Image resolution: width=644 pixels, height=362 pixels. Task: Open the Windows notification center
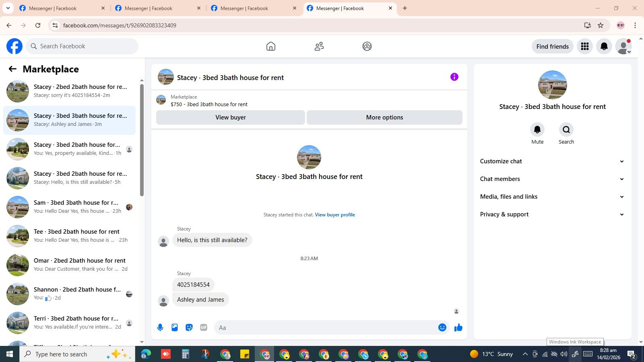[632, 354]
